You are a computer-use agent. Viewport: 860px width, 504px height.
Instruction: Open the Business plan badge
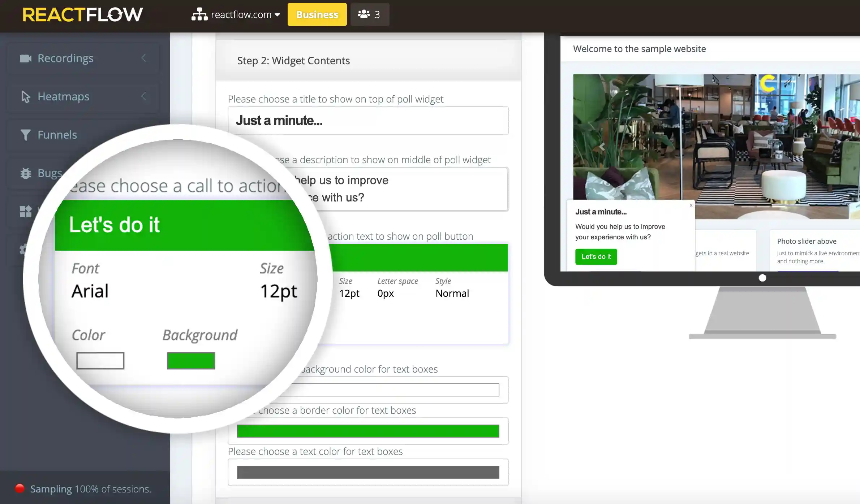click(x=317, y=14)
